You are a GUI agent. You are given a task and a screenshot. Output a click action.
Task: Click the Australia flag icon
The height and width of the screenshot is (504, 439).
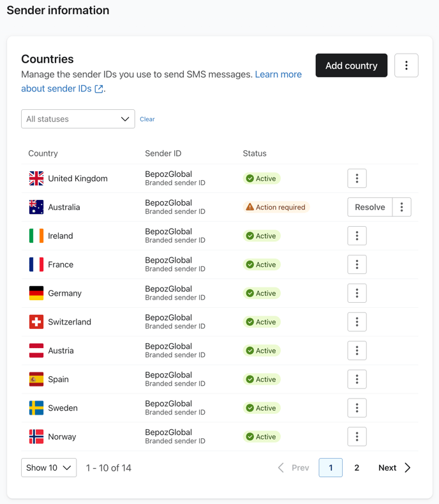click(x=36, y=207)
